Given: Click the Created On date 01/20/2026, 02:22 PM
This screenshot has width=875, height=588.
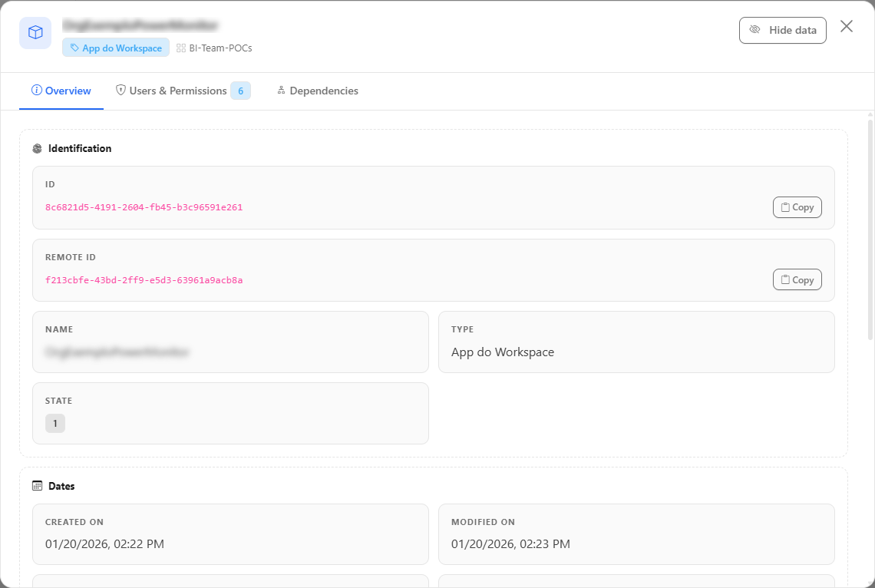Looking at the screenshot, I should tap(105, 544).
